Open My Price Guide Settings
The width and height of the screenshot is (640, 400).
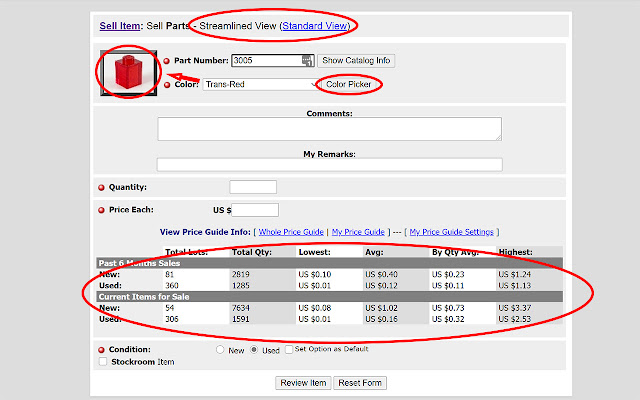point(451,232)
